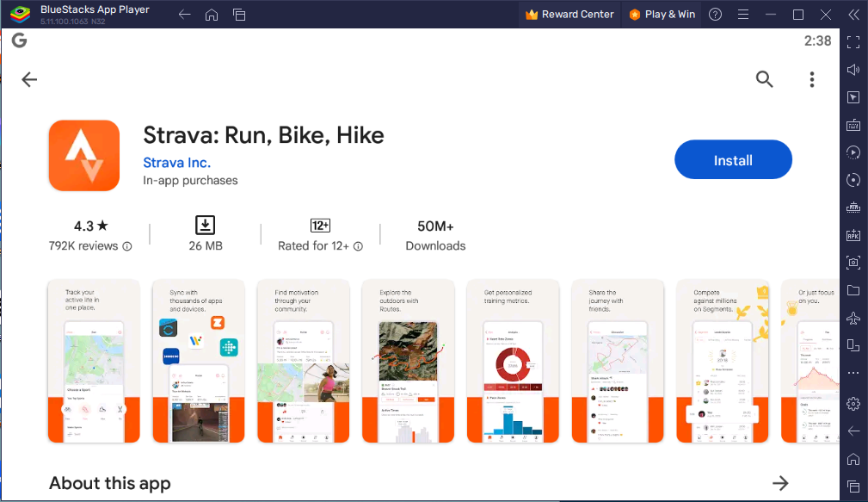Click the 'About this app' heading

pyautogui.click(x=109, y=484)
